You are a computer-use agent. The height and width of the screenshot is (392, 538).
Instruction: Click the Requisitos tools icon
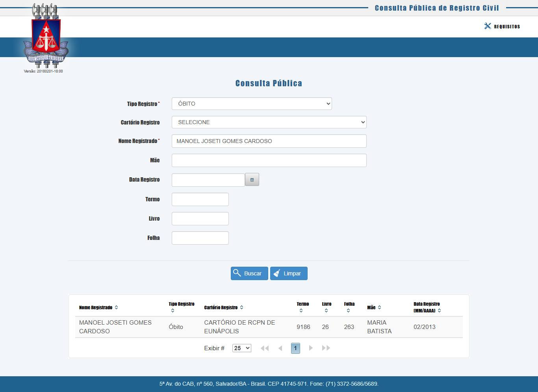(488, 26)
